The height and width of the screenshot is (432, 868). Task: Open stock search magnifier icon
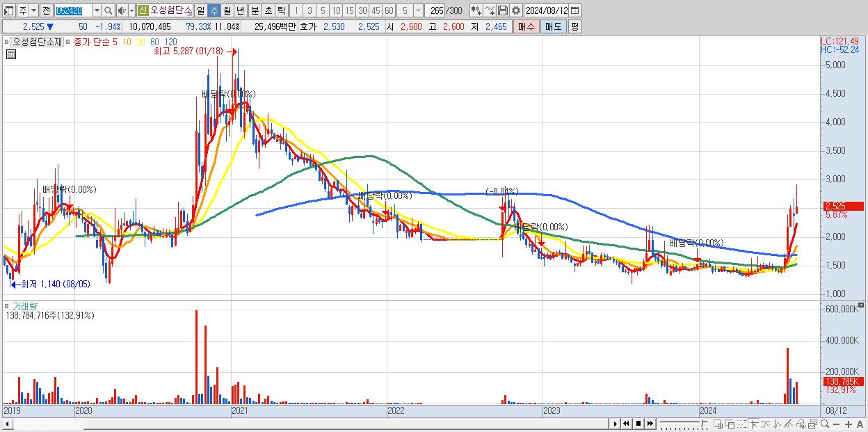pyautogui.click(x=108, y=10)
